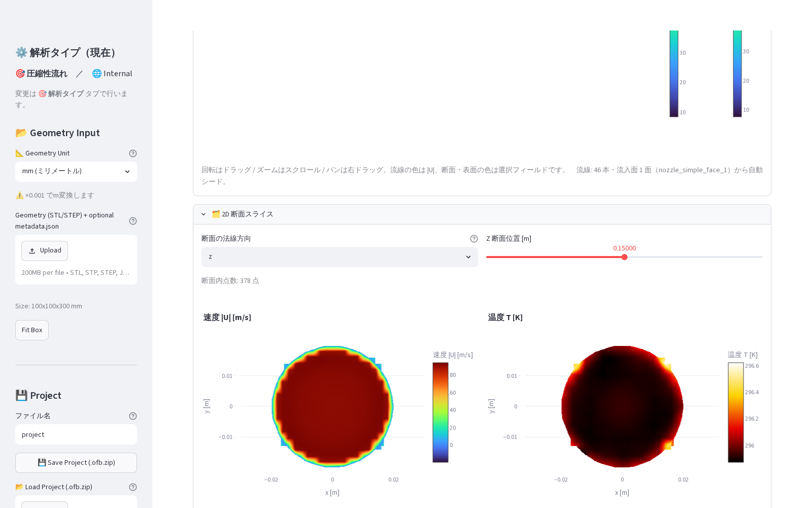This screenshot has height=508, width=812.
Task: Click the folder icon in Geometry Input heading
Action: coord(21,133)
